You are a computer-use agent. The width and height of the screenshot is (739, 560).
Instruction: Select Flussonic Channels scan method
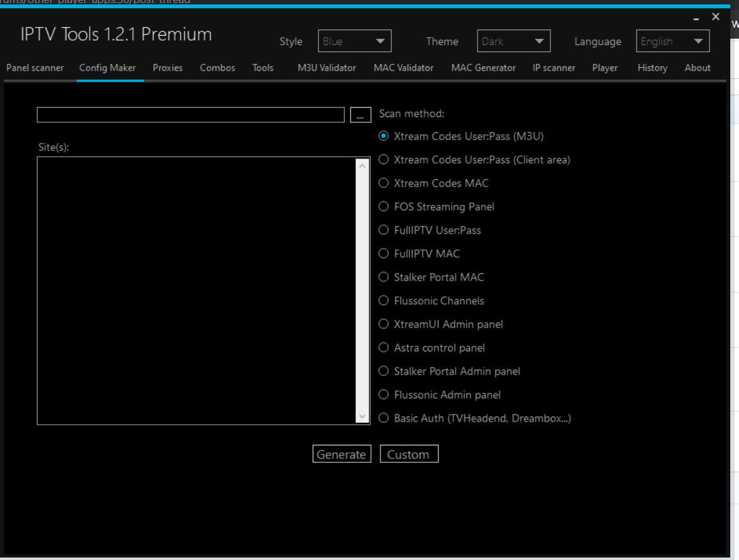pyautogui.click(x=383, y=300)
